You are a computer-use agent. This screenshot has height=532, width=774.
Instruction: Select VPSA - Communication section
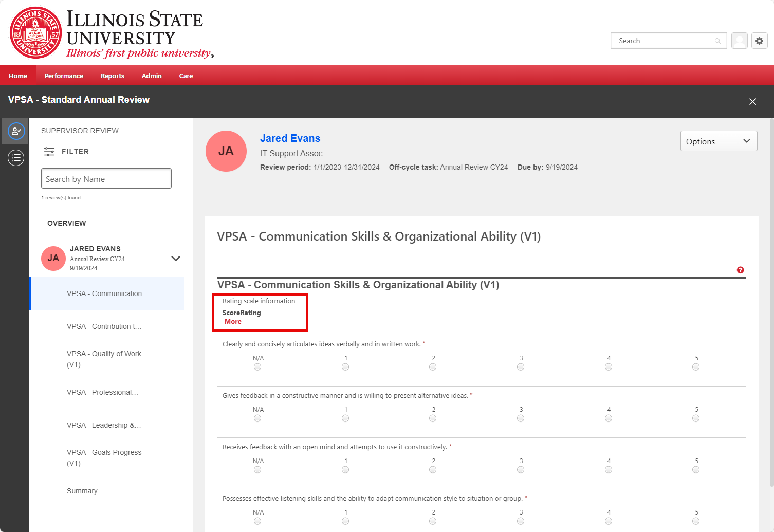[107, 293]
